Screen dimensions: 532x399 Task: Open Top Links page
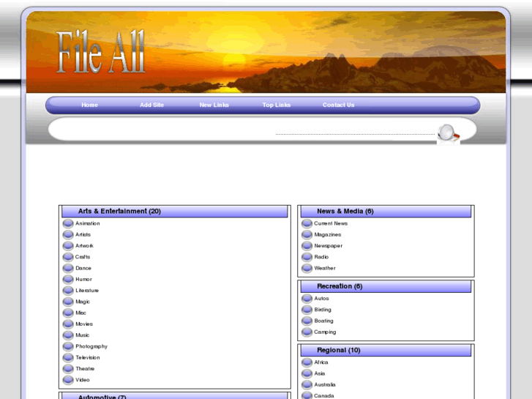pos(276,105)
